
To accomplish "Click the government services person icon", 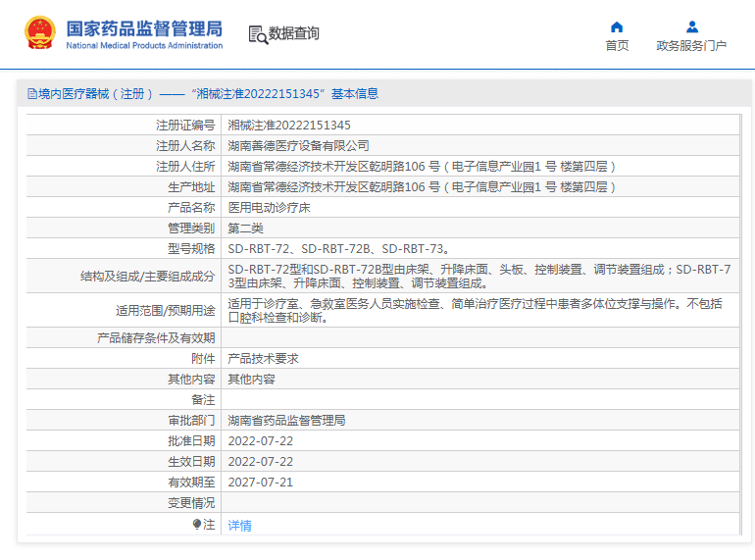I will click(692, 26).
